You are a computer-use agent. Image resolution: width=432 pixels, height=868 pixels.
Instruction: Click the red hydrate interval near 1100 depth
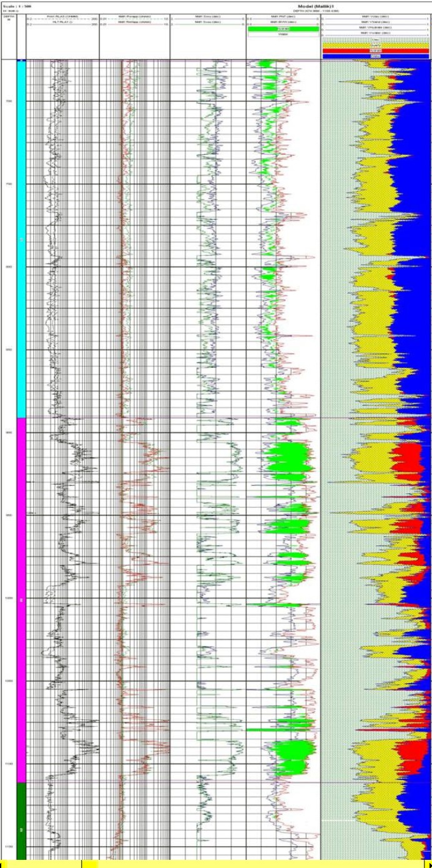point(409,756)
